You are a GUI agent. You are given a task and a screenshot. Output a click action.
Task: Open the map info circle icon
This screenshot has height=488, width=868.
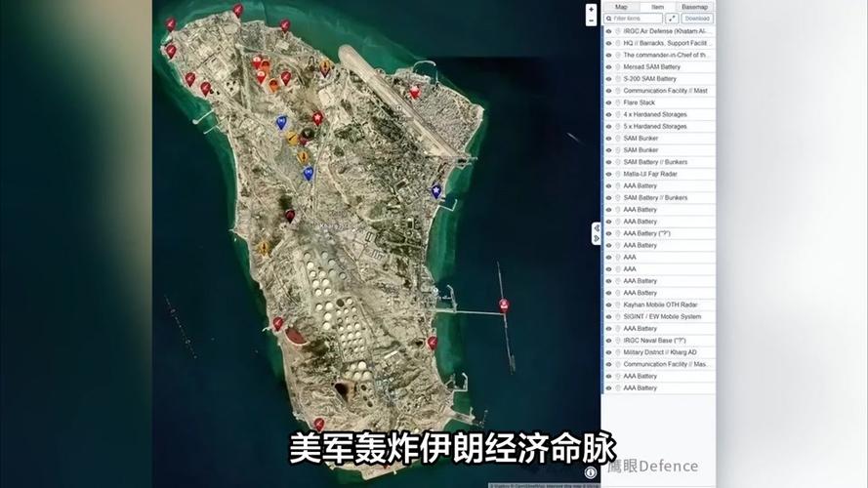(590, 472)
